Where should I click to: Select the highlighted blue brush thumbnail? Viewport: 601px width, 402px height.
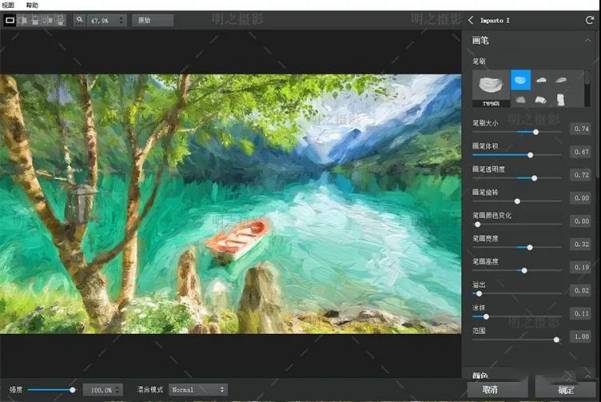(520, 80)
